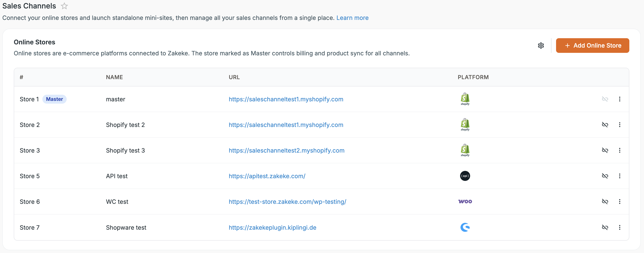Click the Woo platform logo for Store 6
Screen dimensions: 644x253
click(x=465, y=201)
